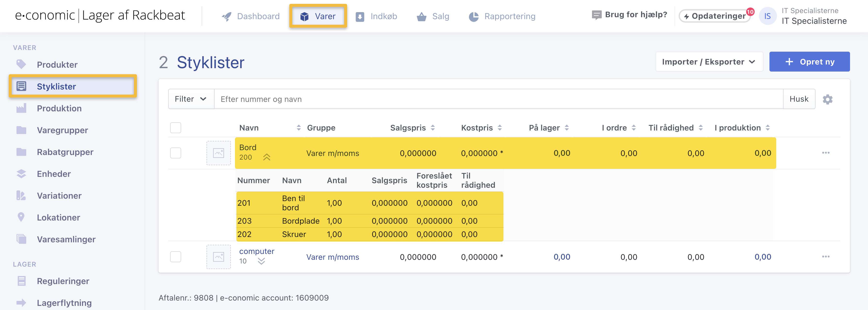Click the IS user avatar circle
868x310 pixels.
tap(767, 16)
